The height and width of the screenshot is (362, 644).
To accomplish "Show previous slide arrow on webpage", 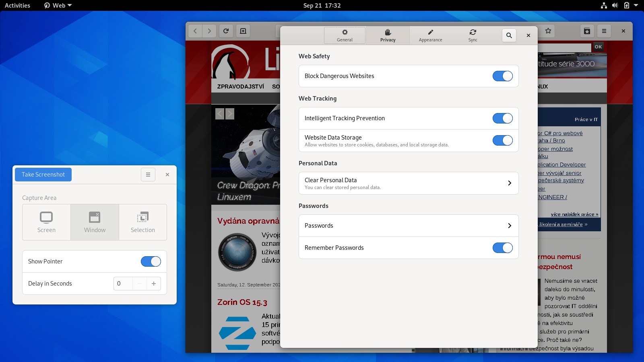I will click(x=220, y=114).
